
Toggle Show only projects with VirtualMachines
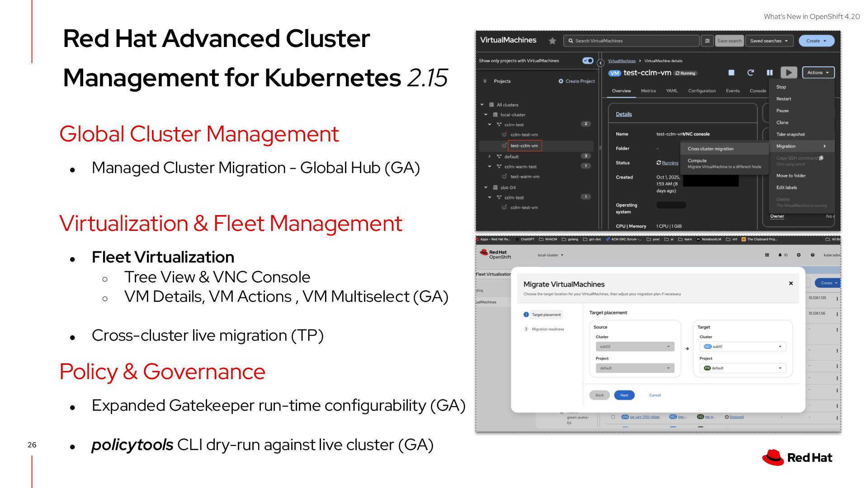click(588, 61)
